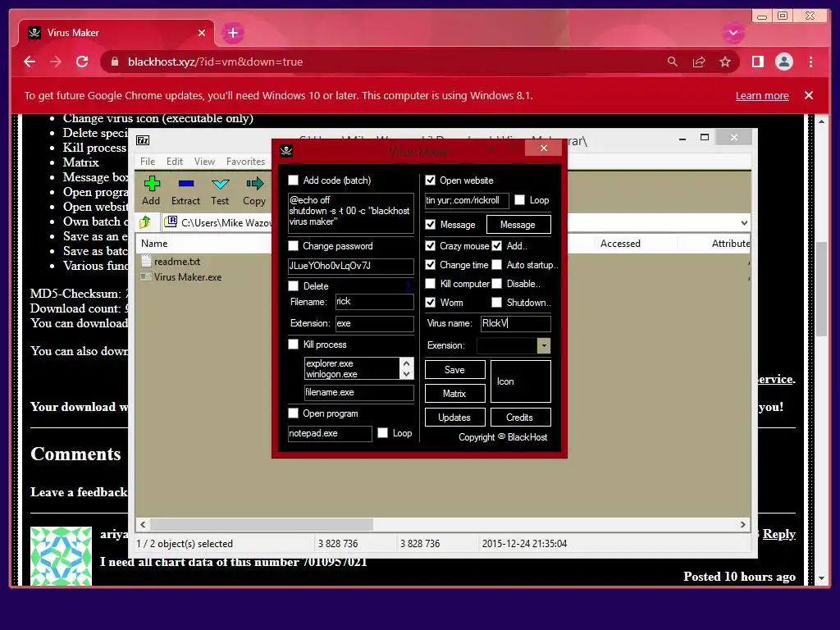This screenshot has height=630, width=840.
Task: Close the Virus Maker browser tab
Action: 202,33
